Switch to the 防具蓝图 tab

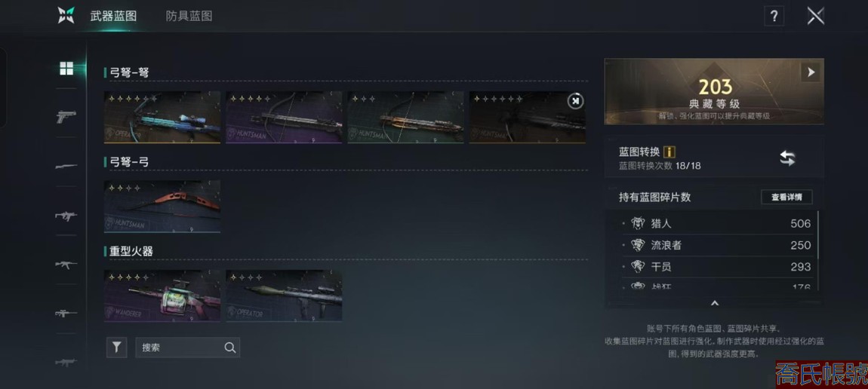189,16
